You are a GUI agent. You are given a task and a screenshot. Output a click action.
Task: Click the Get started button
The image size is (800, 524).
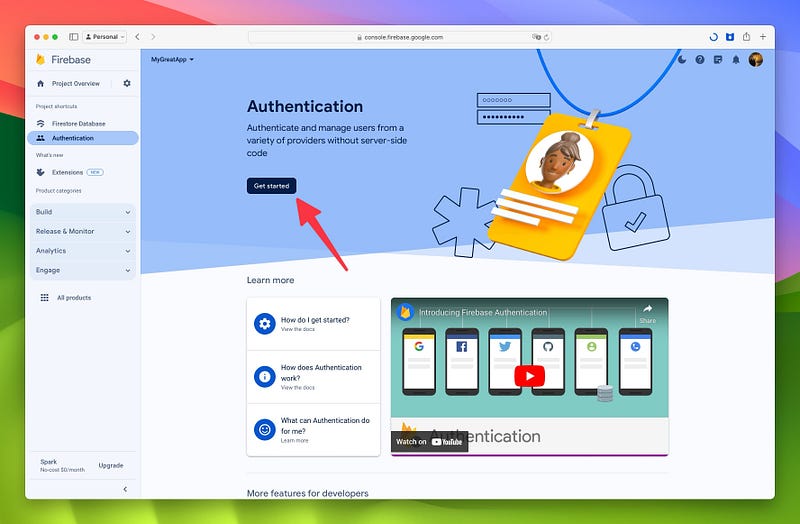coord(271,186)
